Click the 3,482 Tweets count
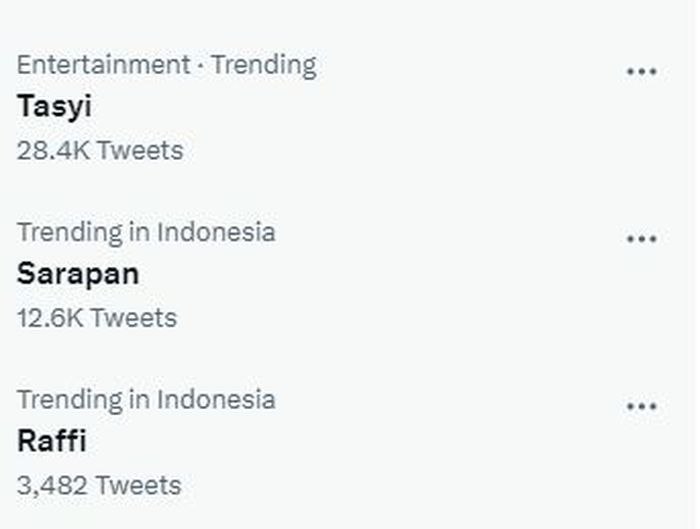Image resolution: width=700 pixels, height=529 pixels. (99, 485)
